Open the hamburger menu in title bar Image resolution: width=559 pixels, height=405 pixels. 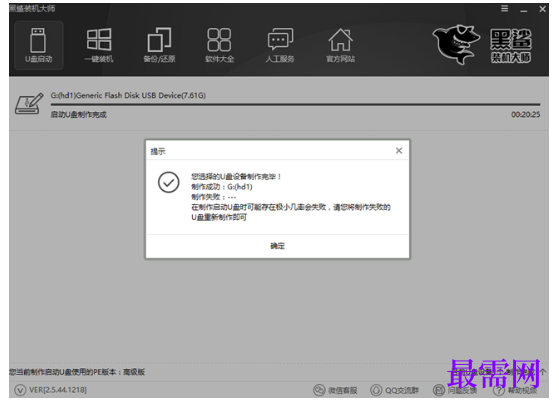(x=504, y=9)
